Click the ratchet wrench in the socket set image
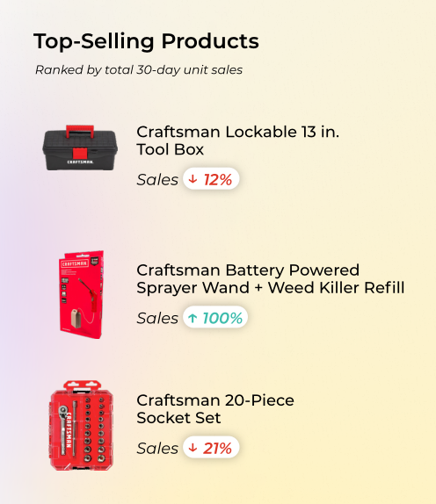 [x=63, y=430]
